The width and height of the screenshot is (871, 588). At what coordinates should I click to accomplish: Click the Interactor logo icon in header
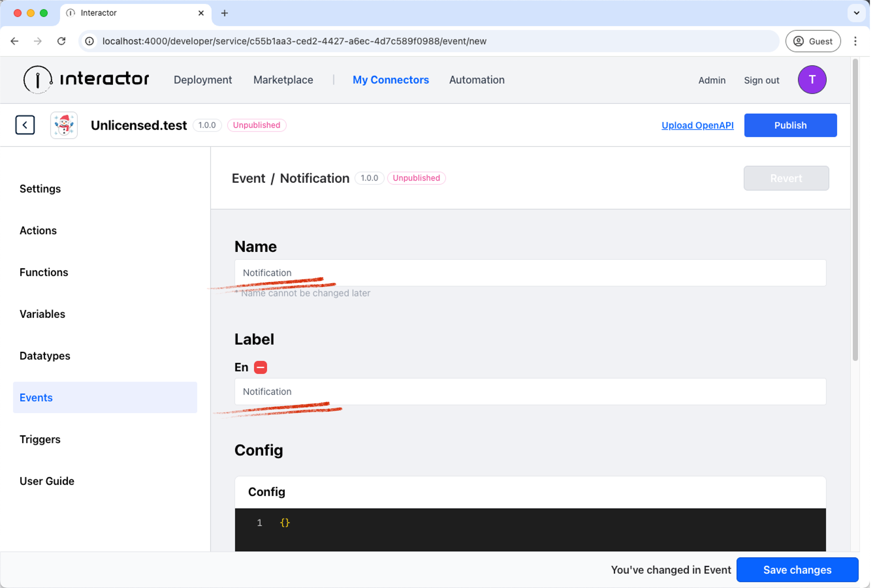coord(38,79)
